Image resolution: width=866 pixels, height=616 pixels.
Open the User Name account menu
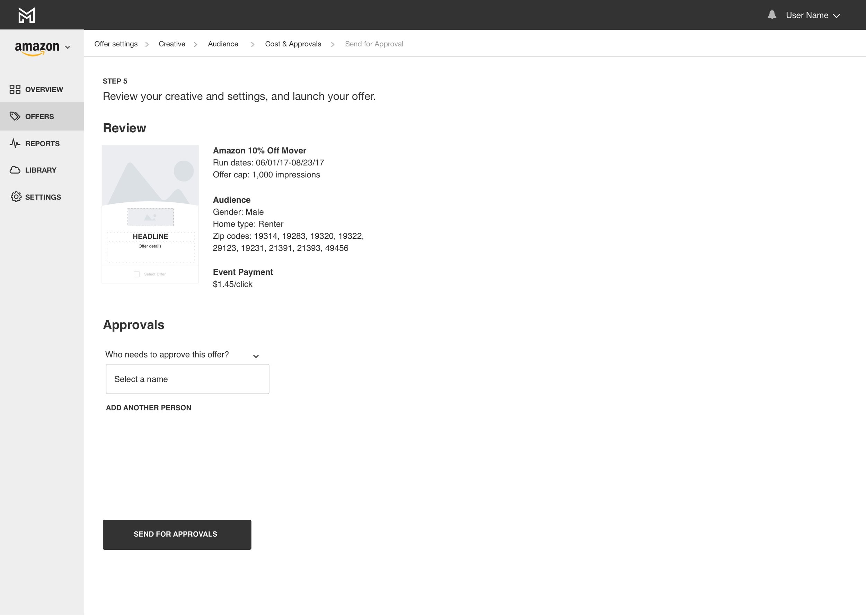click(x=813, y=15)
